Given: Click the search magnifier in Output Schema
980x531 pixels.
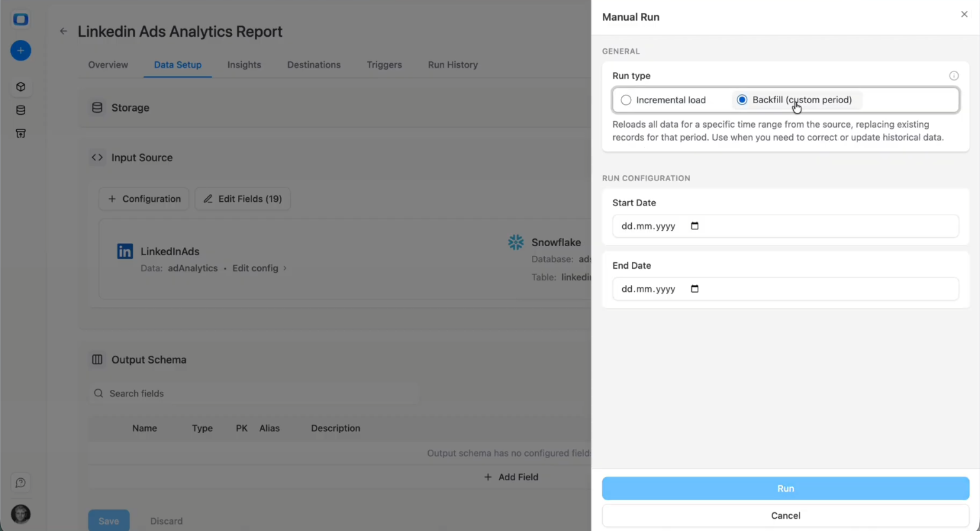Looking at the screenshot, I should [98, 393].
